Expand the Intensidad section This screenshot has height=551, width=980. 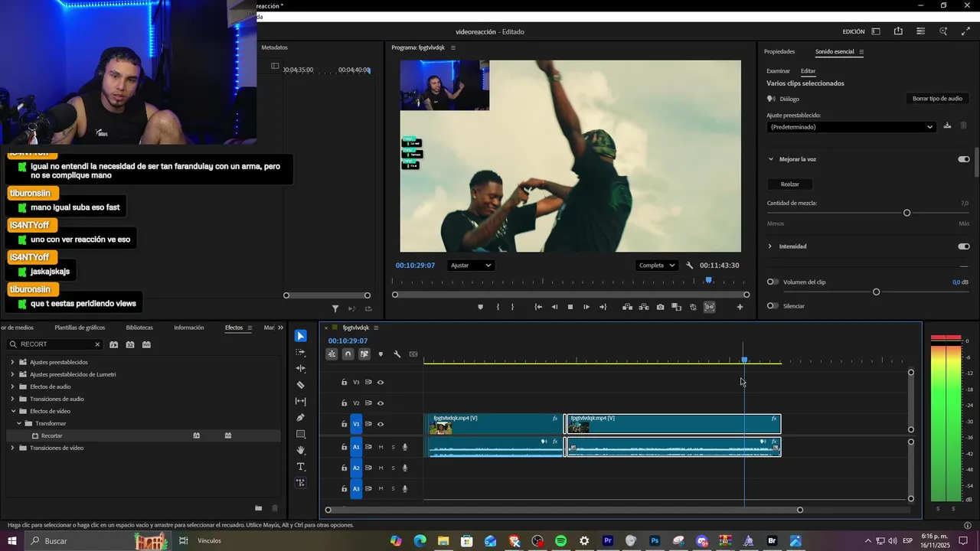[770, 246]
